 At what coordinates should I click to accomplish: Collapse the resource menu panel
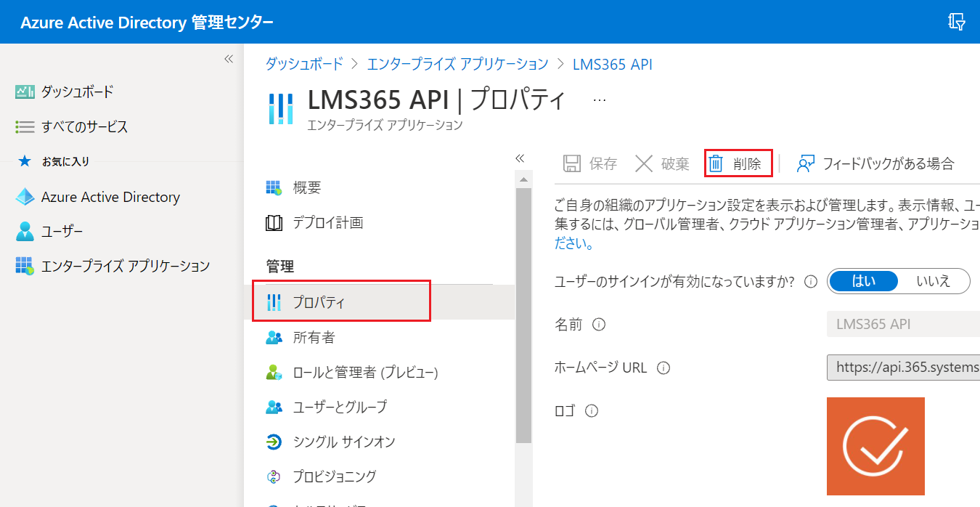pos(520,158)
